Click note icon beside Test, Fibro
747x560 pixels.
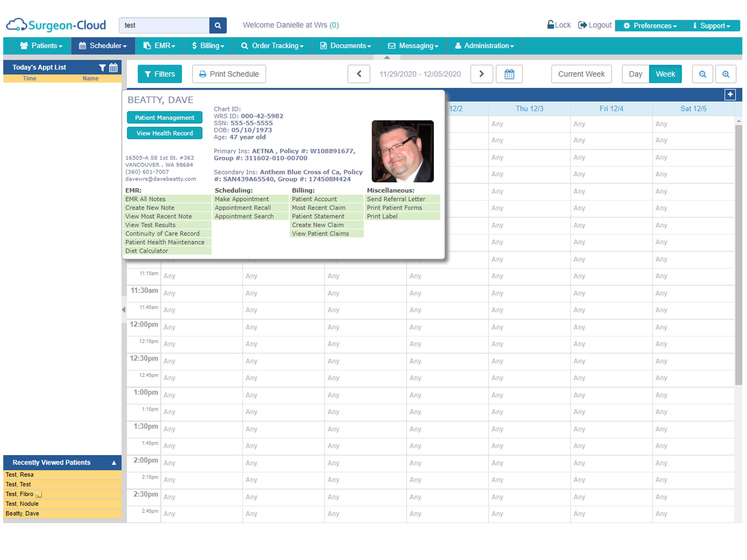coord(39,494)
